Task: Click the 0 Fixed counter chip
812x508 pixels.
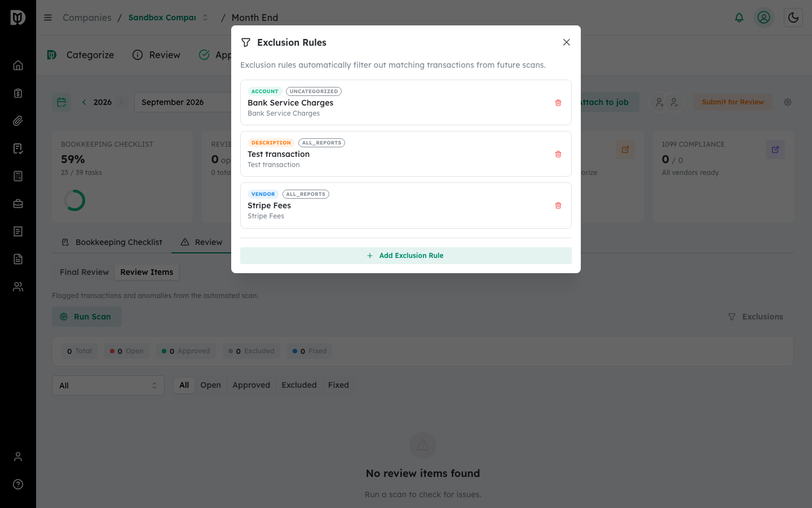Action: [309, 351]
